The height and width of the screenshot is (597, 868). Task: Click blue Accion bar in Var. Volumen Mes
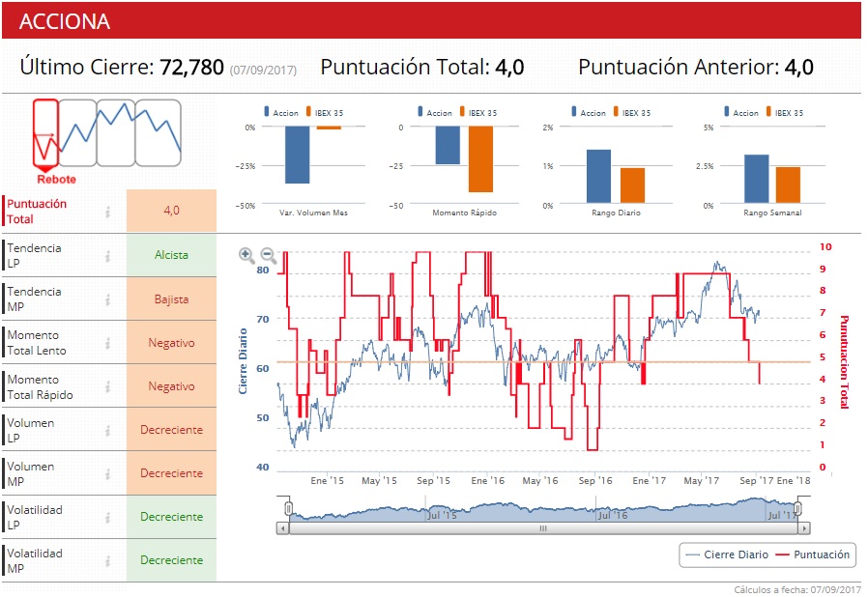tap(298, 155)
